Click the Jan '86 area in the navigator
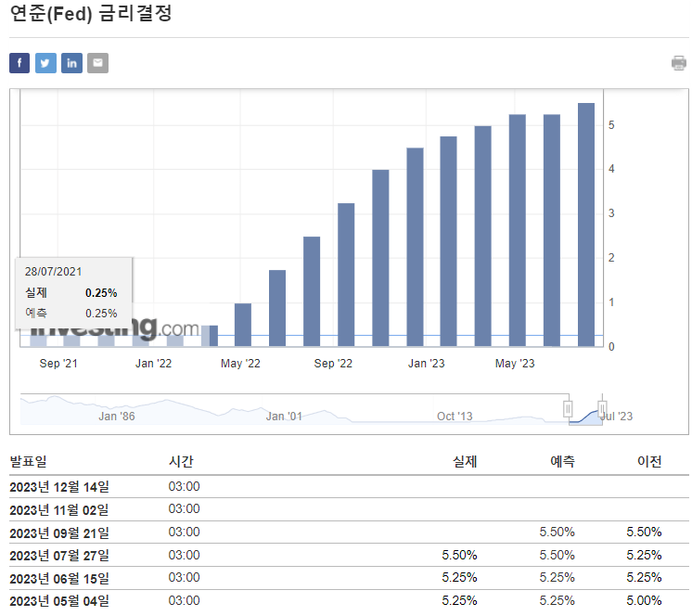Viewport: 692px width, 616px height. click(x=117, y=417)
